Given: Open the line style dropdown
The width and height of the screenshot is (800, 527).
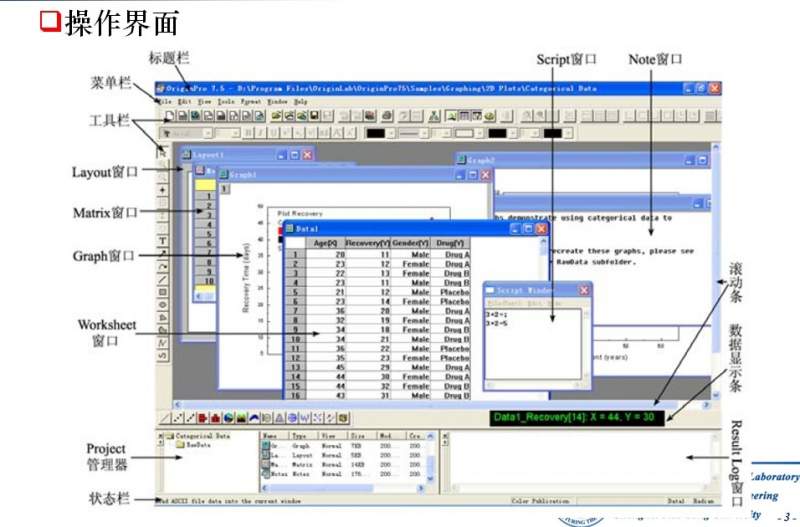Looking at the screenshot, I should tap(423, 134).
